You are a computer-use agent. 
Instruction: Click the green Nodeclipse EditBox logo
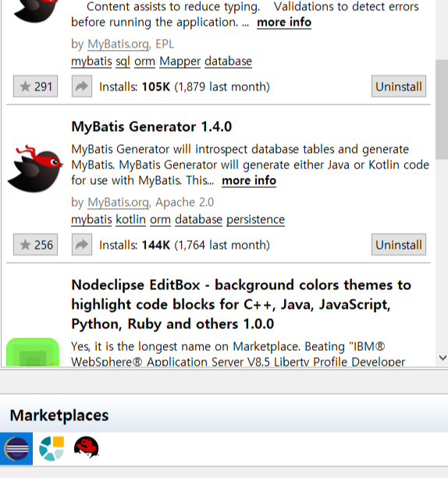click(33, 352)
